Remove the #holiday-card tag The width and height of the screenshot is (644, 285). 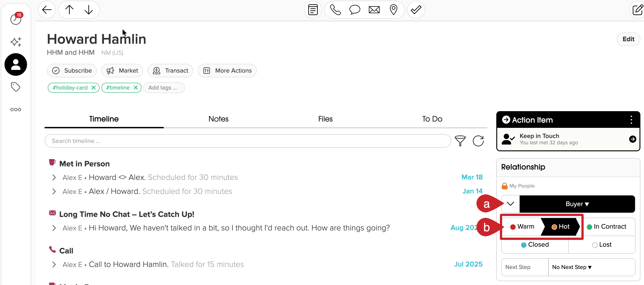[x=93, y=88]
